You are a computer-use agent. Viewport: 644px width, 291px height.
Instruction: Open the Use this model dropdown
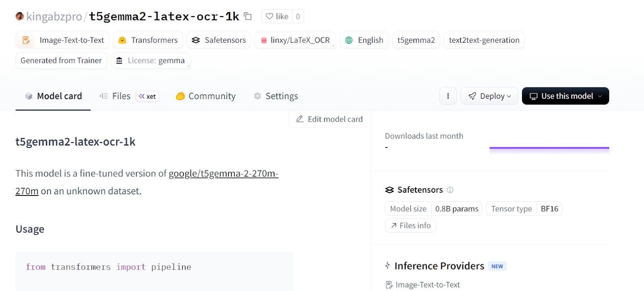point(565,96)
